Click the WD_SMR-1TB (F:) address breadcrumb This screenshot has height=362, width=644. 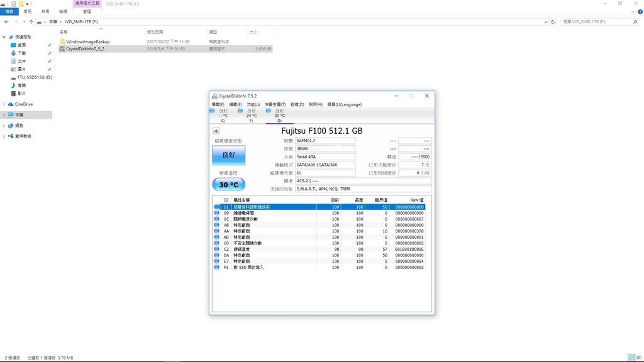(x=81, y=22)
